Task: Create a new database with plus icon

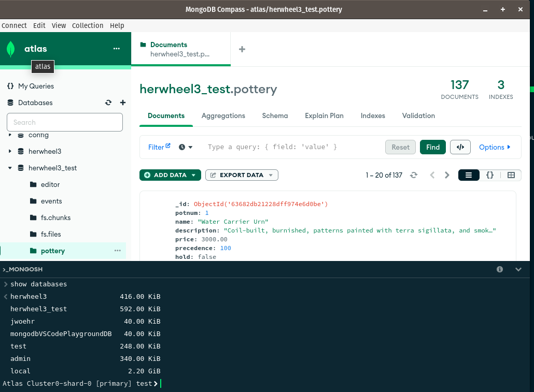Action: pyautogui.click(x=123, y=103)
